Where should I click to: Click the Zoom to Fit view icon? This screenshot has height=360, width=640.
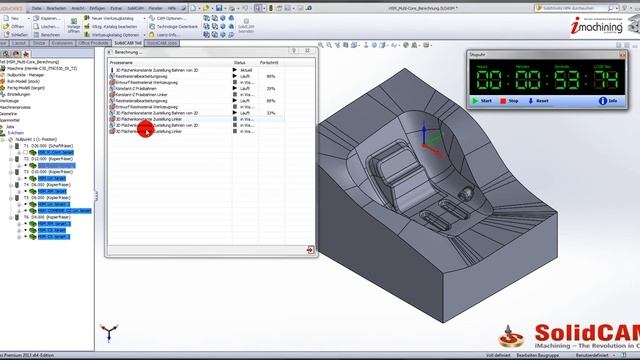[321, 45]
